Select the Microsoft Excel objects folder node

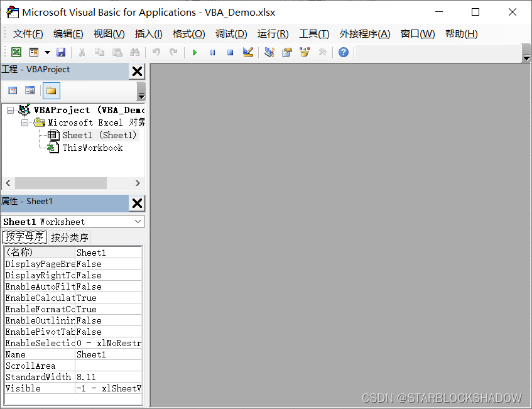[x=96, y=122]
